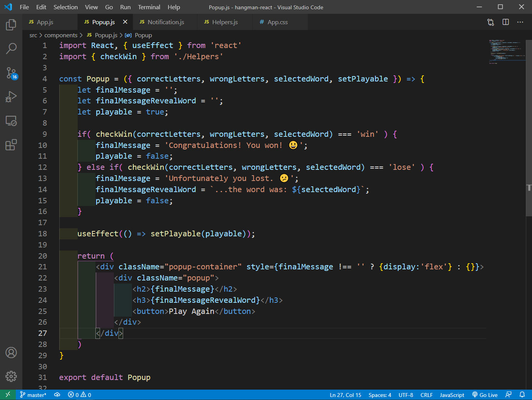Open the Accounts menu in activity bar
Image resolution: width=532 pixels, height=400 pixels.
(11, 352)
